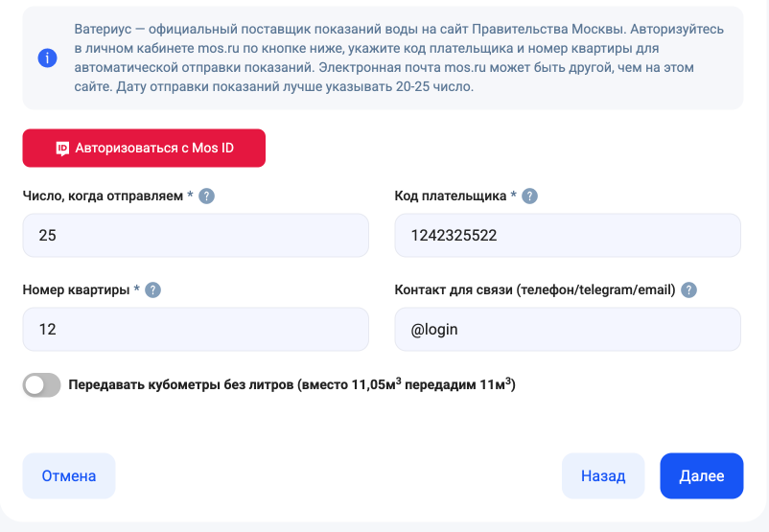Click the question mark next to 'Номер квартиры'
Image resolution: width=769 pixels, height=532 pixels.
point(152,290)
